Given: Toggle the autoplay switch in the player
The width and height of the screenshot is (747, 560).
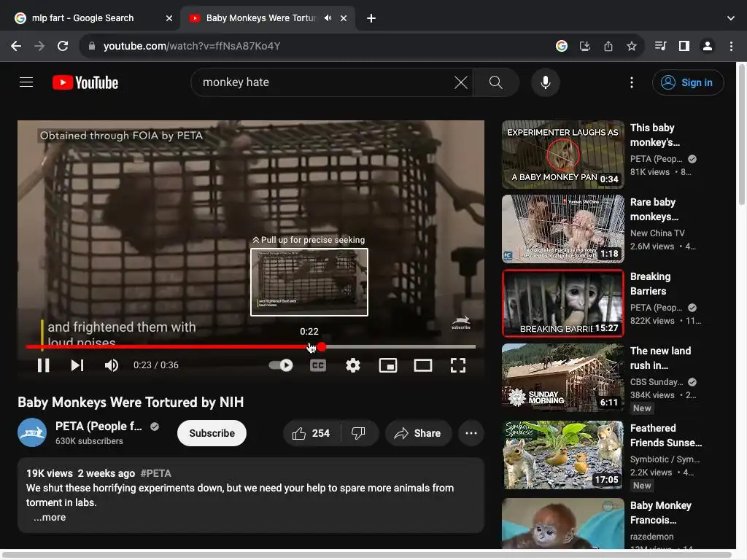Looking at the screenshot, I should point(281,365).
